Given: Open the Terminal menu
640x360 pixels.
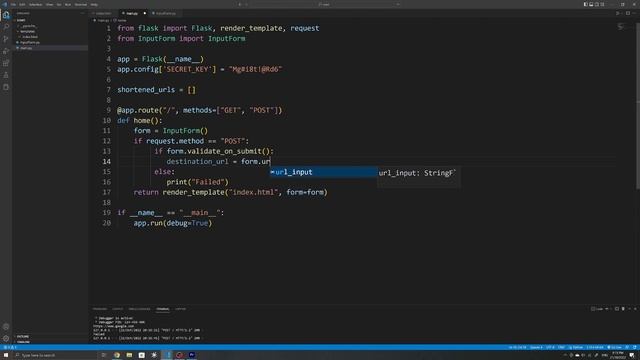Looking at the screenshot, I should 80,4.
